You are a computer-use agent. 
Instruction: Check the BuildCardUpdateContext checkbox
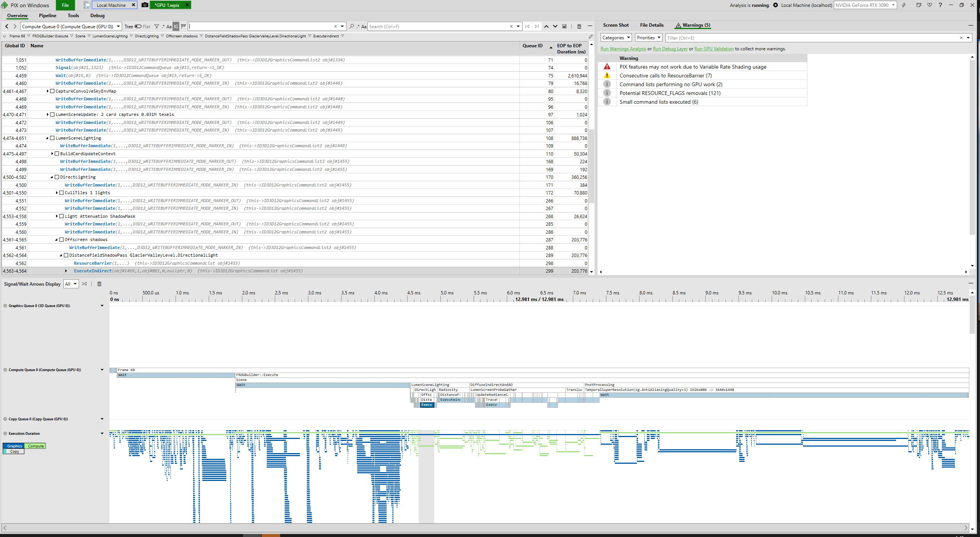(57, 154)
